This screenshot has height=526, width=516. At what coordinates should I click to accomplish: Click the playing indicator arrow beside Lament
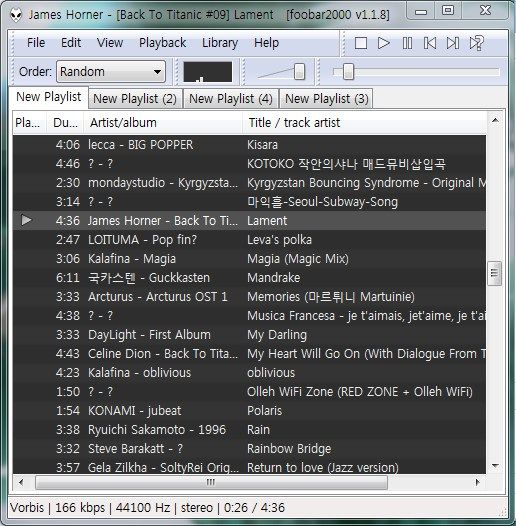[26, 220]
